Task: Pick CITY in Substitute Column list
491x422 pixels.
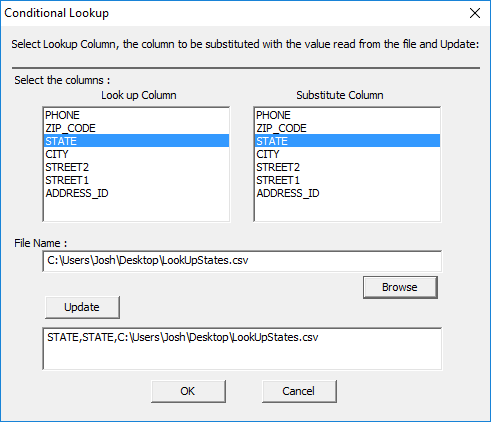Action: (347, 154)
